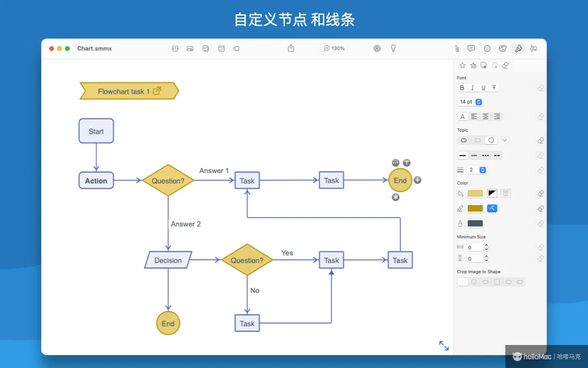Click the T handle above End node

tap(407, 163)
